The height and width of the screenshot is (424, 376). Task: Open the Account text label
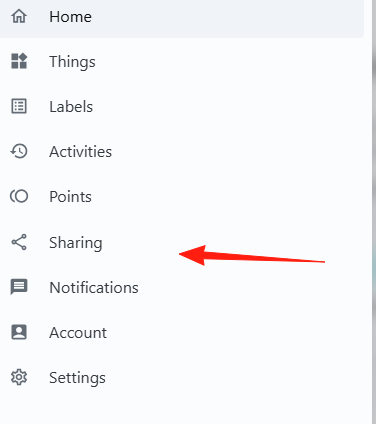[x=78, y=332]
